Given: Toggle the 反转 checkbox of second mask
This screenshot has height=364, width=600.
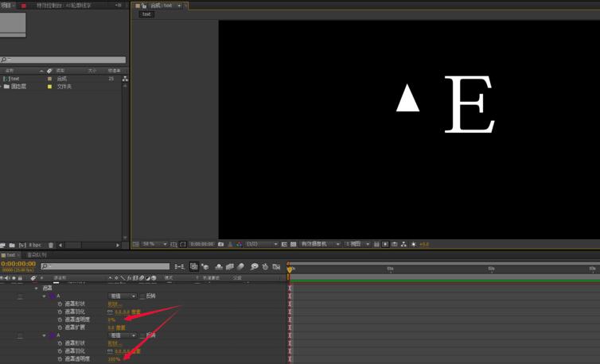Looking at the screenshot, I should point(142,335).
